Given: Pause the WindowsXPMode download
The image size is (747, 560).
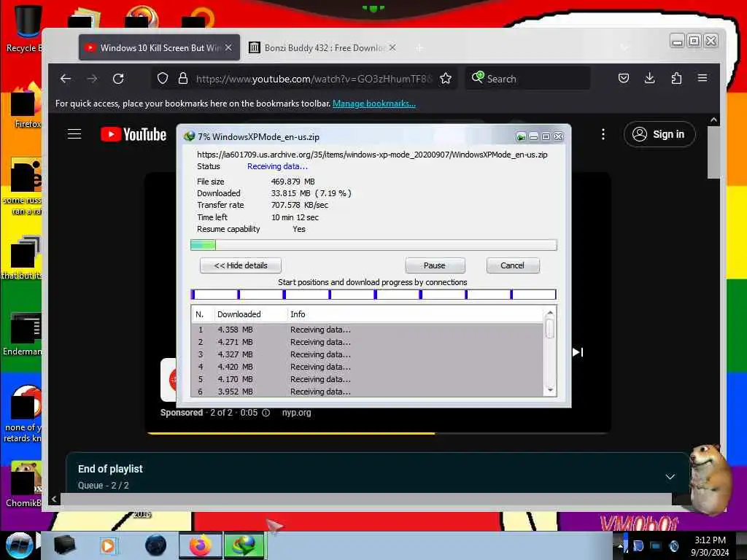Looking at the screenshot, I should pyautogui.click(x=435, y=265).
